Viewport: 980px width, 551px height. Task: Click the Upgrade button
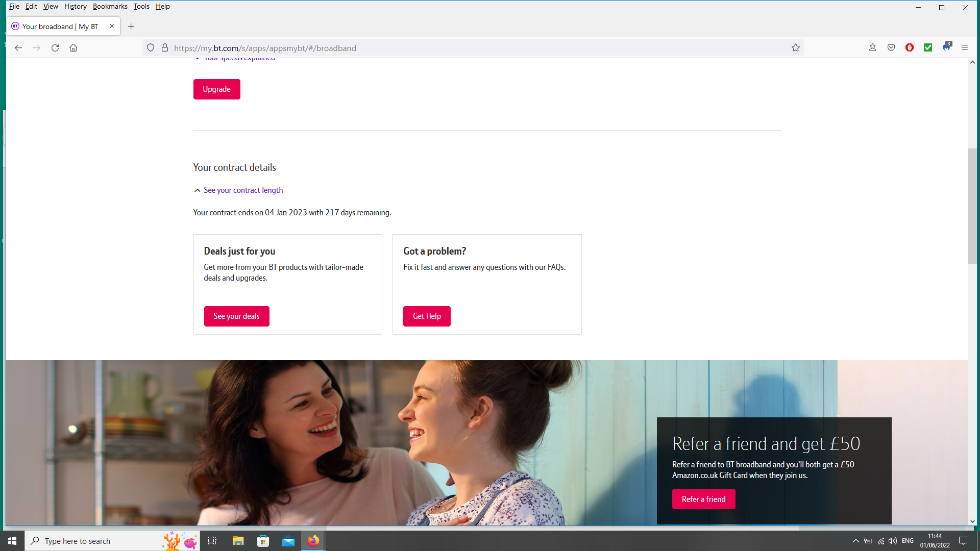point(217,89)
